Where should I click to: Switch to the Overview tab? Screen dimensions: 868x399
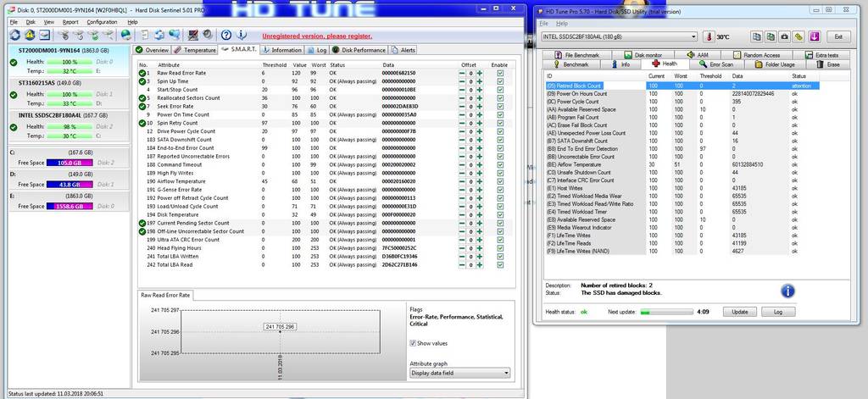[x=153, y=50]
